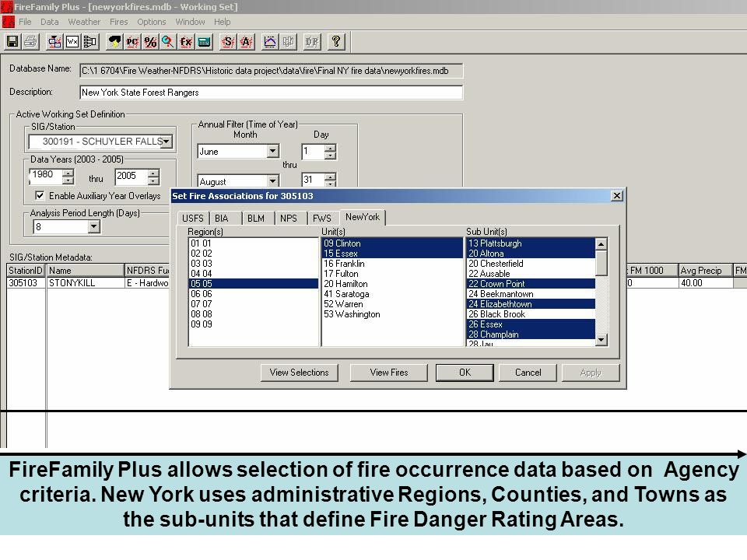Screen dimensions: 747x560
Task: Click the Description input field
Action: (271, 93)
